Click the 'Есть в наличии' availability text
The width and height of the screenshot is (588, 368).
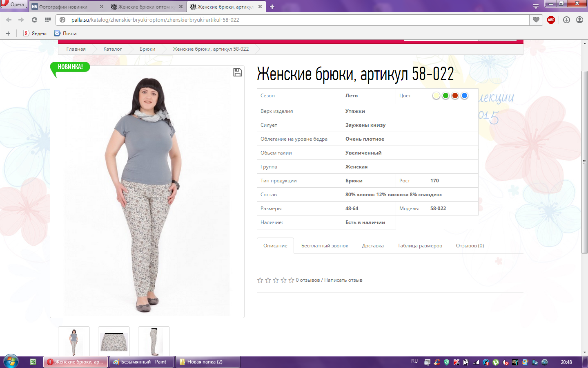click(365, 222)
